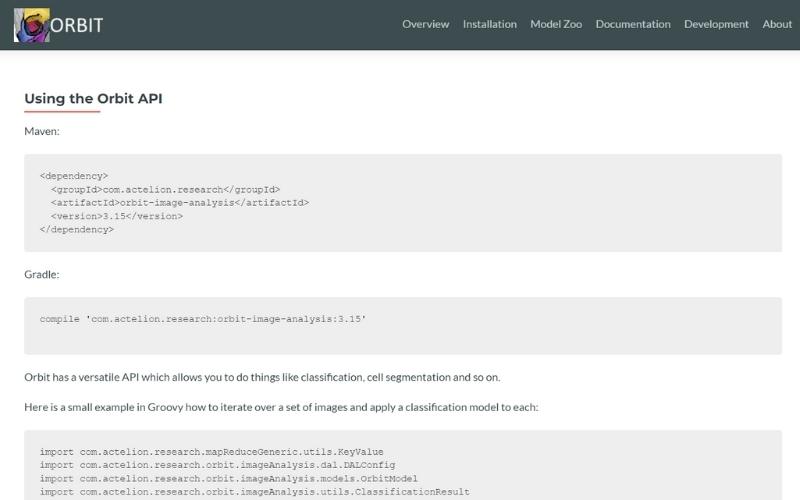Click the 'Maven:' label

coord(42,131)
